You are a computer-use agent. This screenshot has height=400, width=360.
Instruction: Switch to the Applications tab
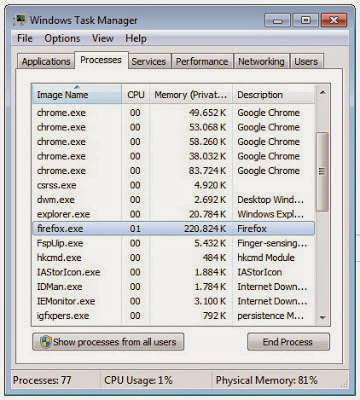[46, 61]
